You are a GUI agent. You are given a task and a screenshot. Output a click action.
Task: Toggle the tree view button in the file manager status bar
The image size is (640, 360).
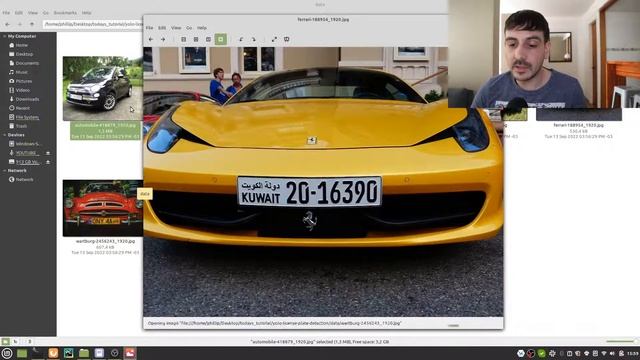point(16,341)
